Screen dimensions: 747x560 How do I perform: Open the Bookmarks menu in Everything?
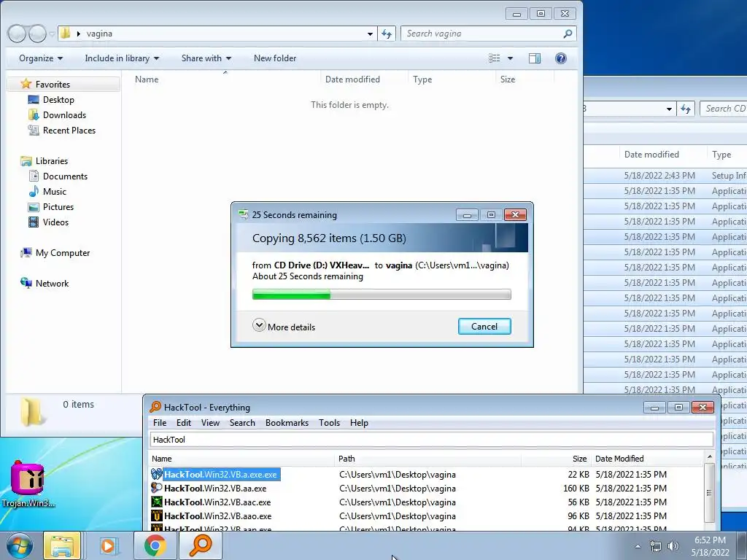point(287,423)
